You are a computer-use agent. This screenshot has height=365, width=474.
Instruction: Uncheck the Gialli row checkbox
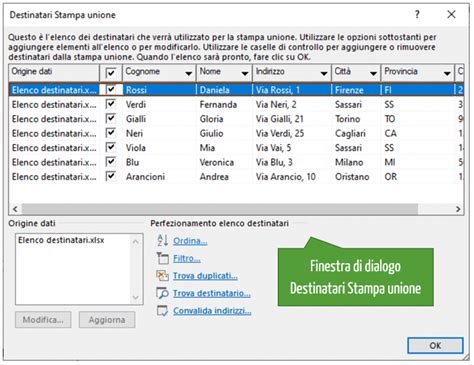tap(111, 118)
